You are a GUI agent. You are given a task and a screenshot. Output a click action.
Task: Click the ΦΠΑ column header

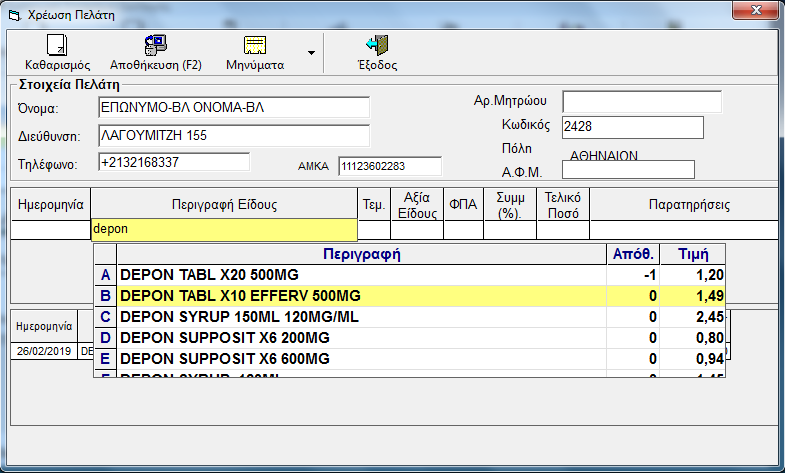(463, 204)
